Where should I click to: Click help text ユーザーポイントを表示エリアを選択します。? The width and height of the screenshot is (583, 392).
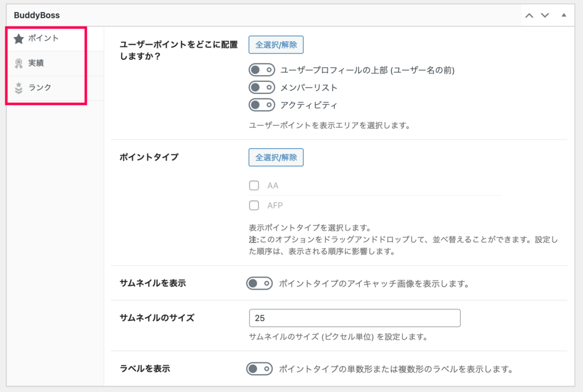(330, 126)
